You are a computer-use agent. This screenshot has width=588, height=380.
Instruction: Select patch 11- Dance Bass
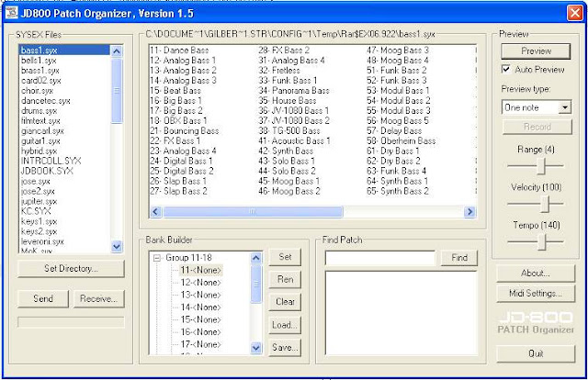179,50
